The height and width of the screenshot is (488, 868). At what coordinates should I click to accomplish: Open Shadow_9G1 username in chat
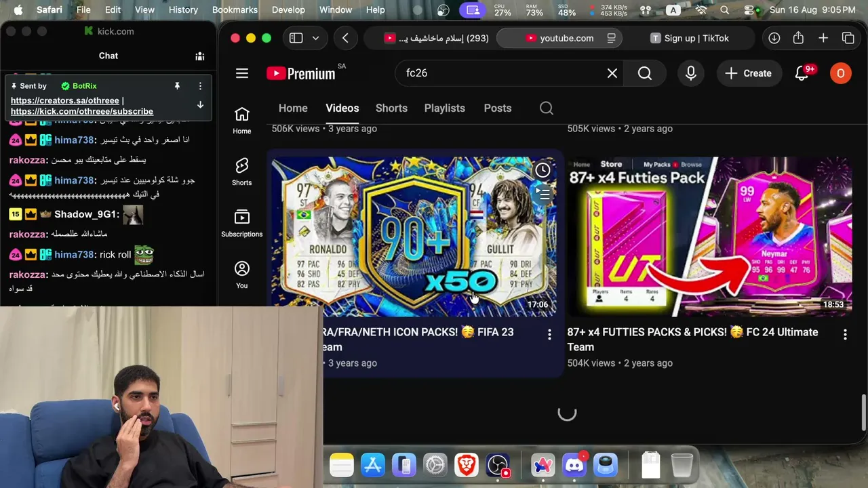click(87, 214)
